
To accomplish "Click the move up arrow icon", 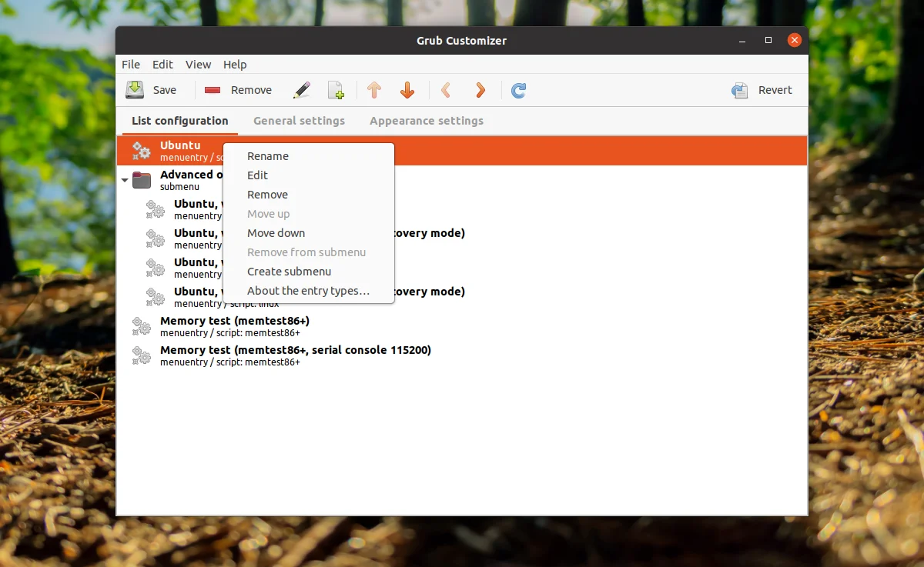I will 374,90.
